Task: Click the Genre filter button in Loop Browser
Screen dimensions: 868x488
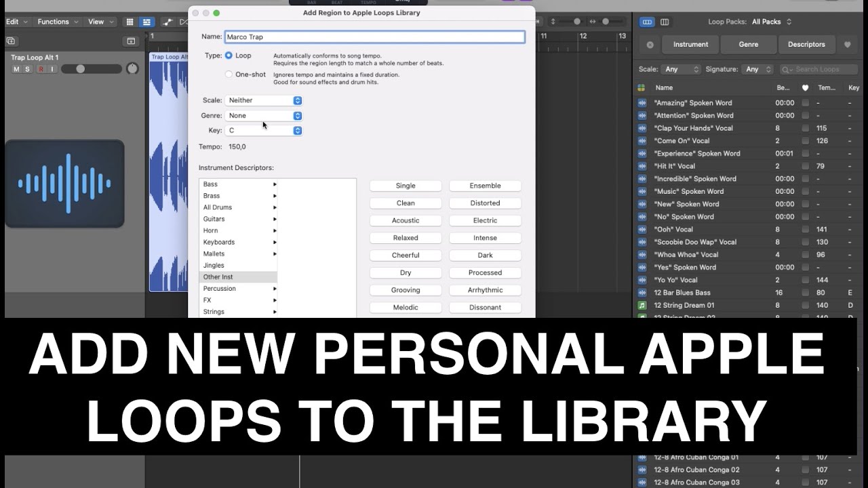Action: pos(749,45)
